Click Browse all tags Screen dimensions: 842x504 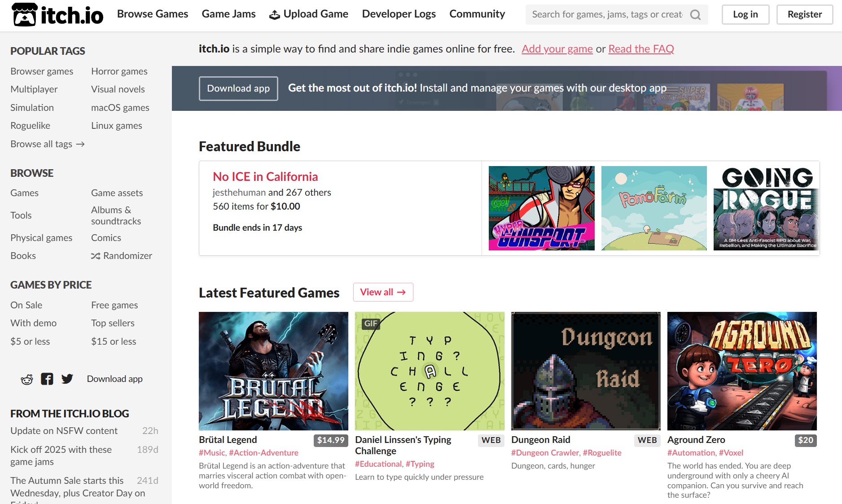click(48, 144)
